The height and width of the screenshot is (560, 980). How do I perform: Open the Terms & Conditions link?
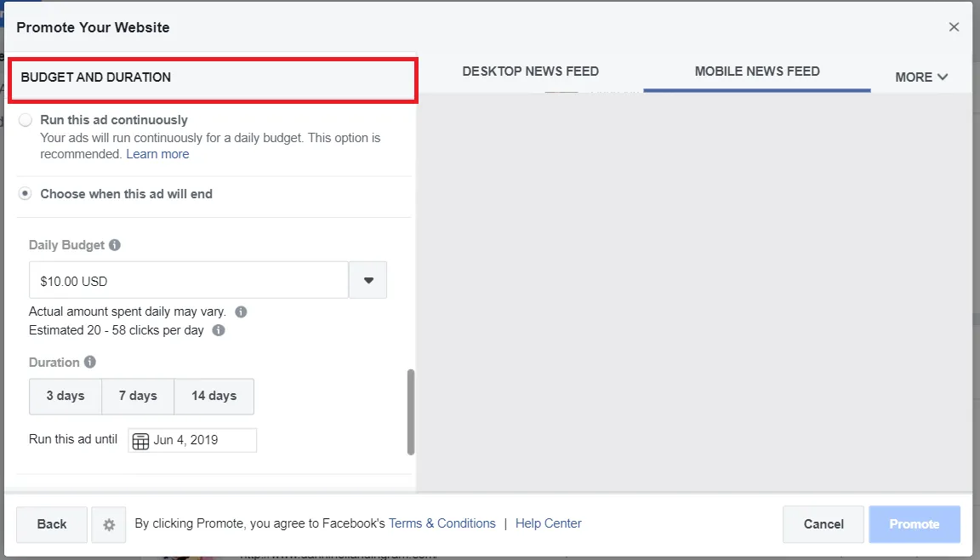click(442, 523)
